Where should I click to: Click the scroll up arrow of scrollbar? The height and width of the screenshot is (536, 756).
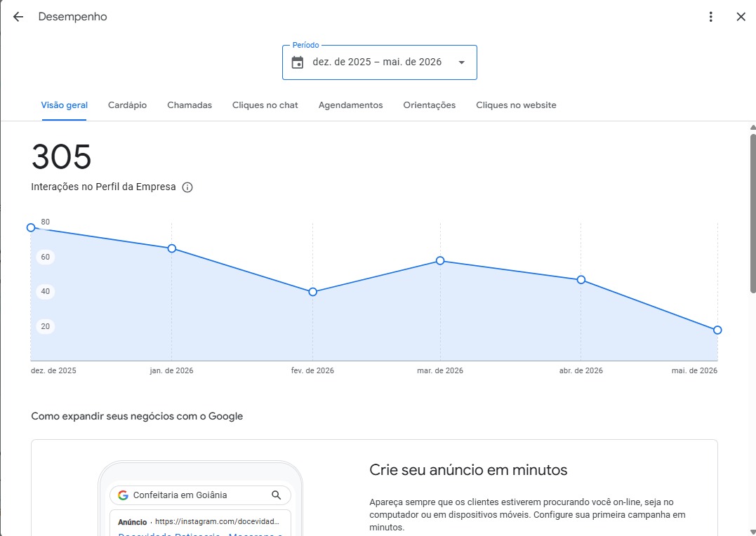click(x=752, y=128)
